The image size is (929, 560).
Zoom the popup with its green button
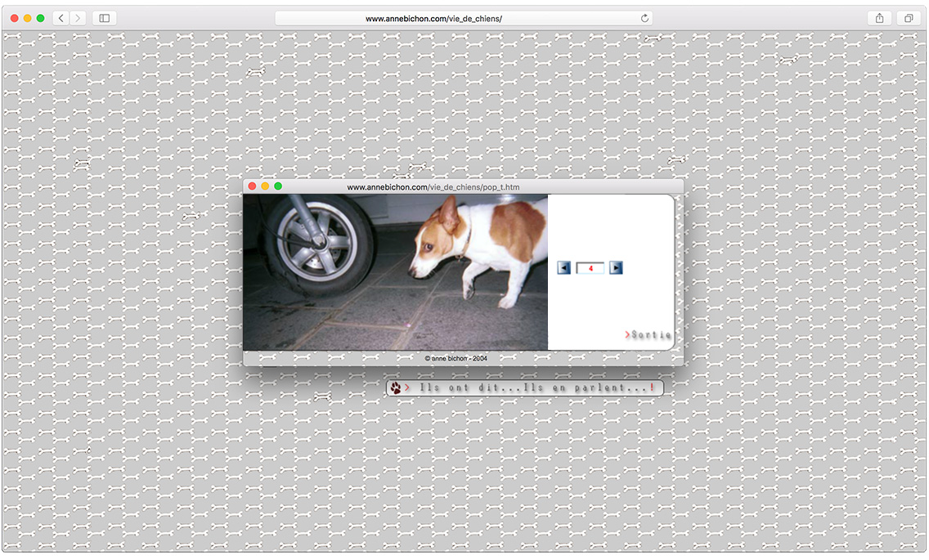[x=278, y=187]
